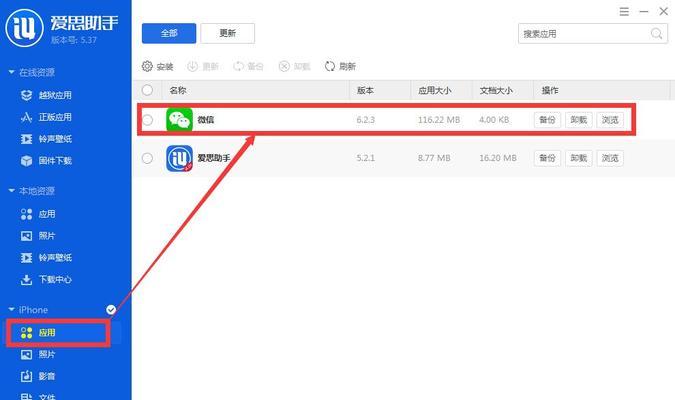
Task: Click the 版本号: 5.37 version label
Action: click(74, 40)
